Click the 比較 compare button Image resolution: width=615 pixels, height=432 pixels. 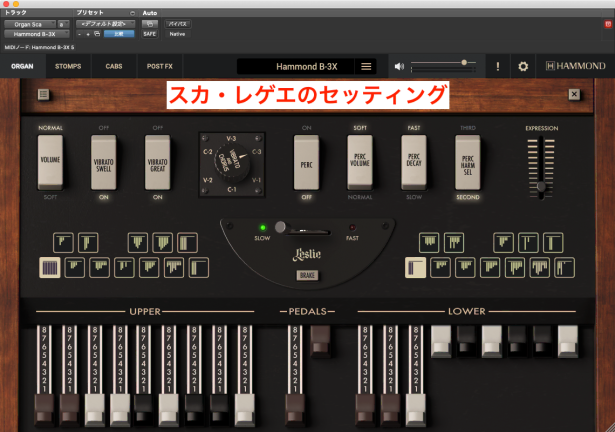coord(119,34)
